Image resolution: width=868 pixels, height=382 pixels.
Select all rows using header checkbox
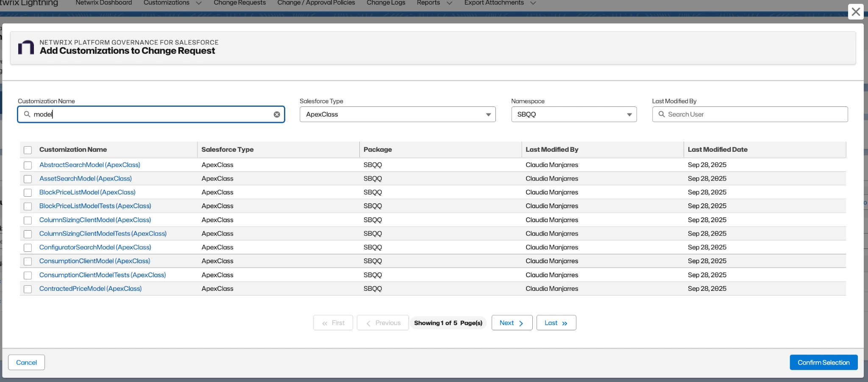click(x=28, y=150)
